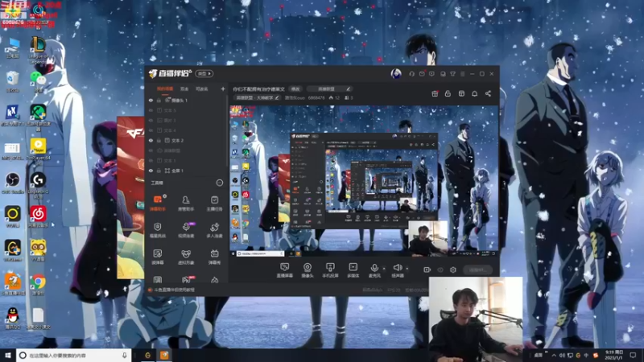Open the OBS Studio desktop shortcut
This screenshot has width=644, height=362.
(13, 183)
